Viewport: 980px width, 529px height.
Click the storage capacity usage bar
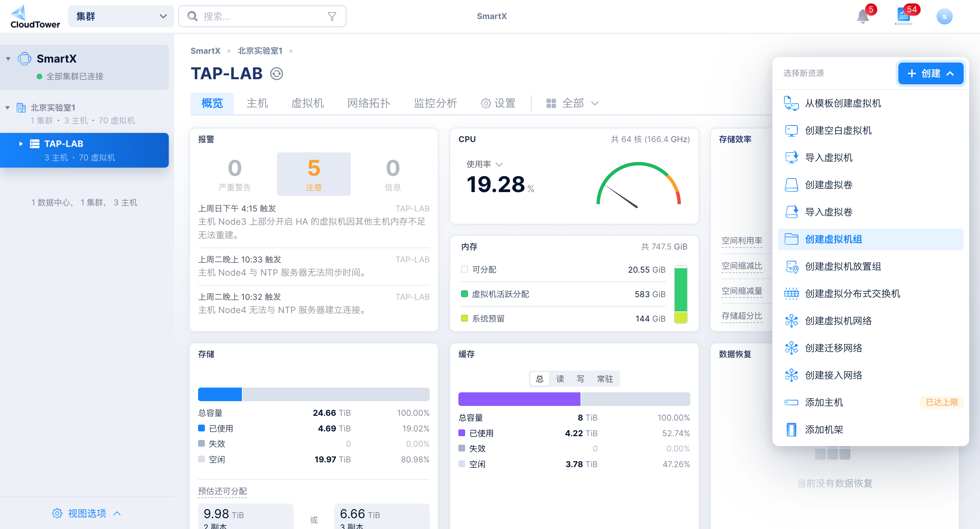coord(314,394)
